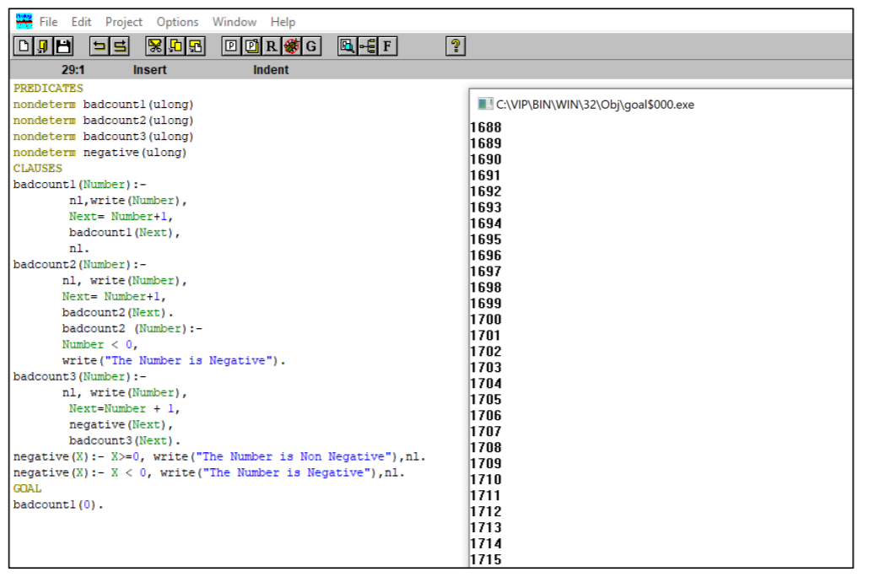Image resolution: width=874 pixels, height=588 pixels.
Task: Copy the selection to clipboard
Action: pyautogui.click(x=175, y=46)
